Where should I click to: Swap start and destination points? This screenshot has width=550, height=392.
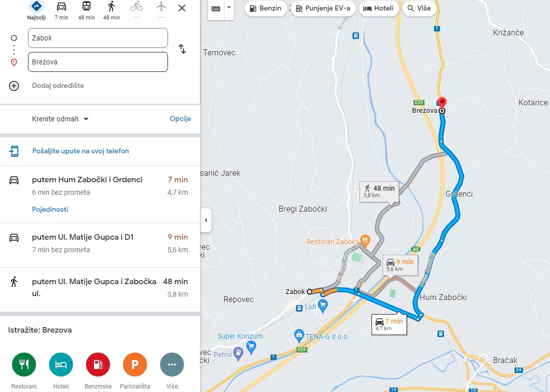point(182,49)
